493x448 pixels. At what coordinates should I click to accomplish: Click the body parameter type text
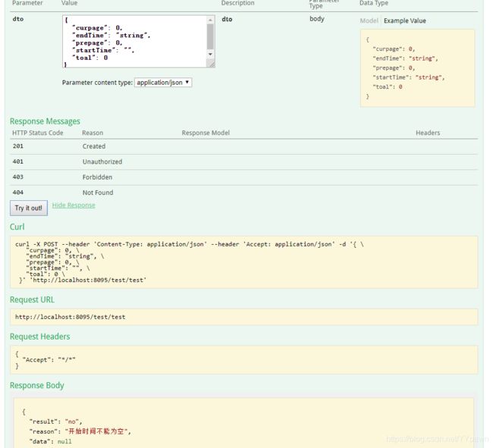coord(316,19)
